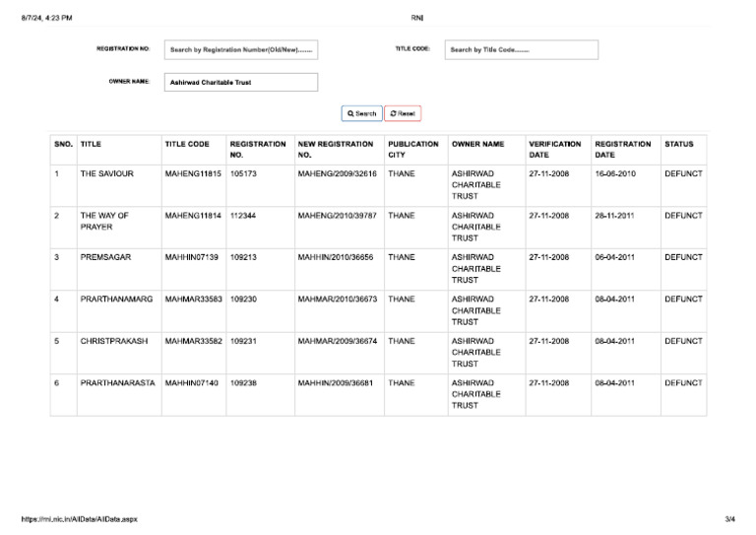The image size is (756, 535).
Task: Click the page number 3/4
Action: click(x=730, y=519)
